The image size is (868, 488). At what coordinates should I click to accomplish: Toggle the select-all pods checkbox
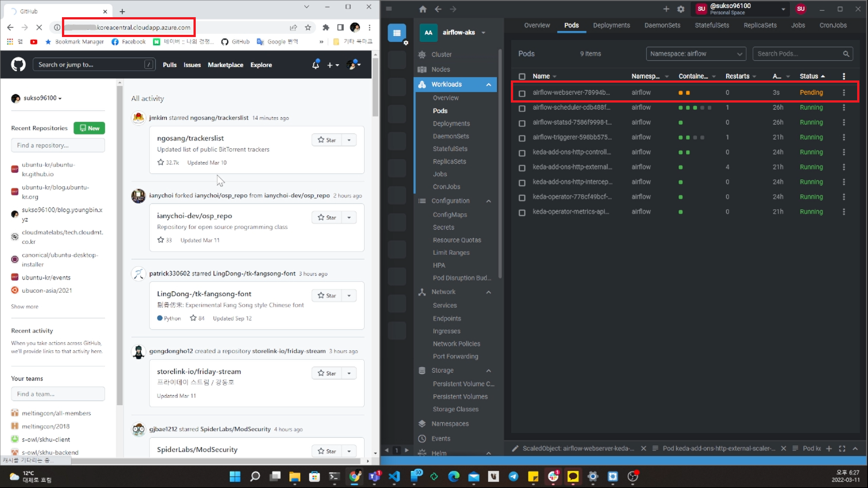(522, 76)
